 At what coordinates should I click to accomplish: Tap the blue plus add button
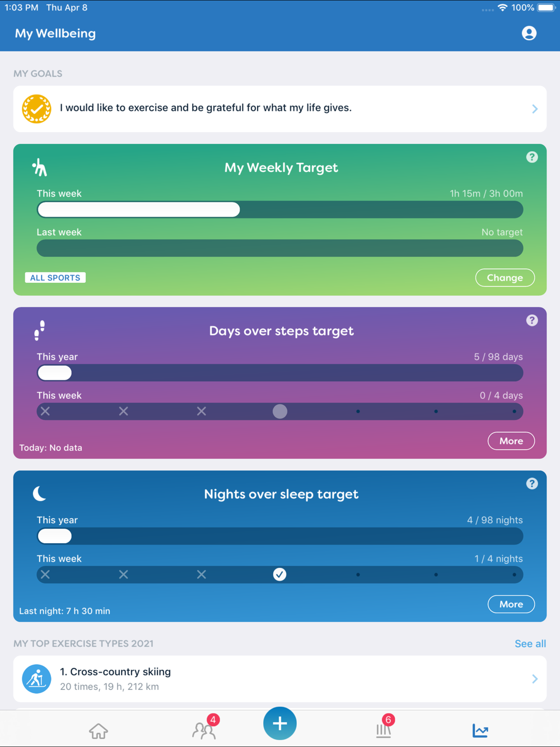[279, 723]
